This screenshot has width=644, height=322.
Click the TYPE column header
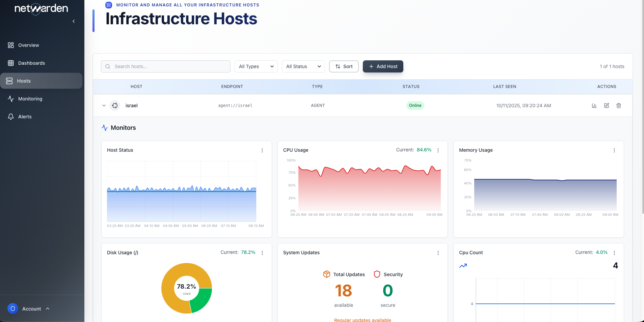click(317, 87)
